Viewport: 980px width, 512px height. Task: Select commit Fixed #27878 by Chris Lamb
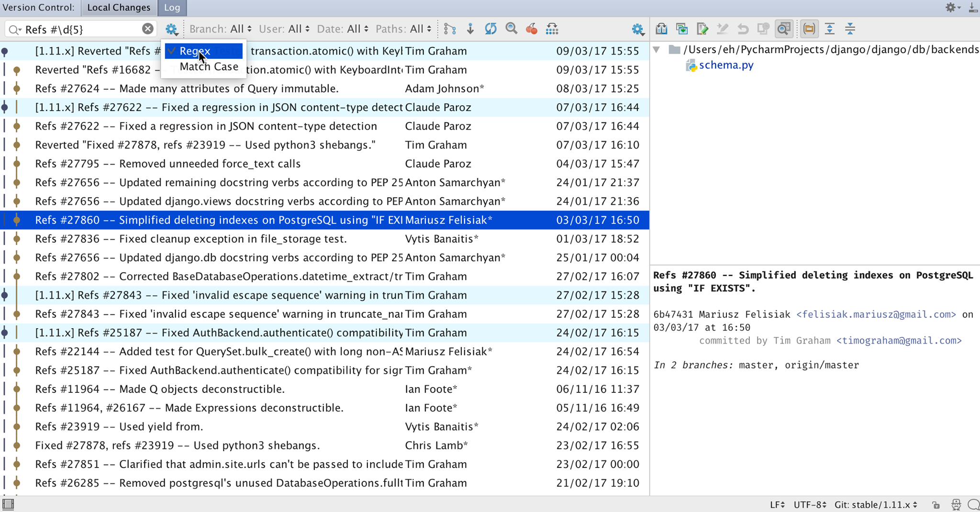point(324,445)
